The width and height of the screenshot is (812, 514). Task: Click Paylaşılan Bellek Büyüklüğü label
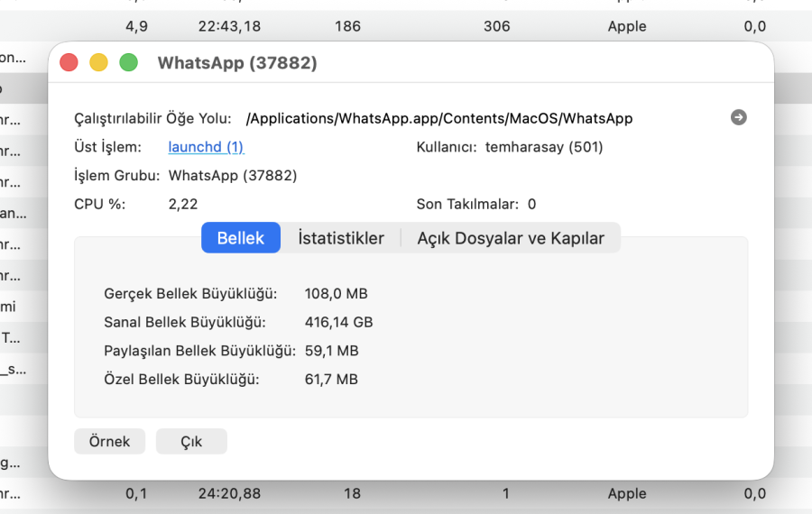click(200, 351)
